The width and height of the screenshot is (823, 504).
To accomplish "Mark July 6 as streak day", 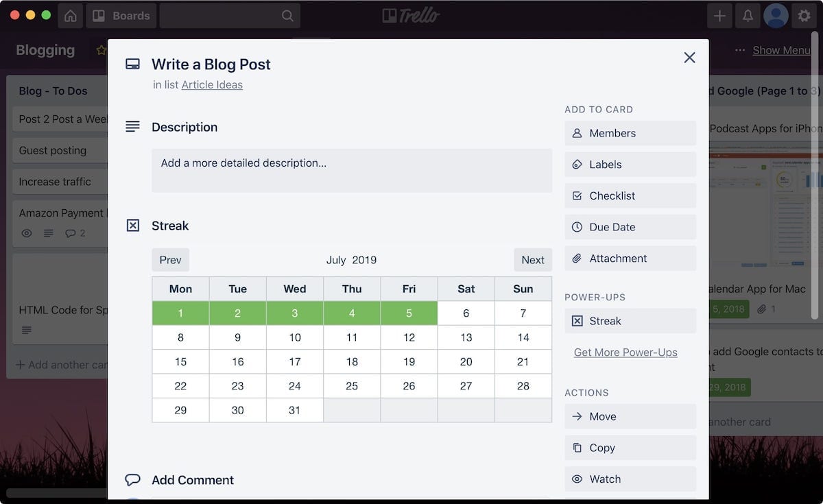I will [466, 313].
